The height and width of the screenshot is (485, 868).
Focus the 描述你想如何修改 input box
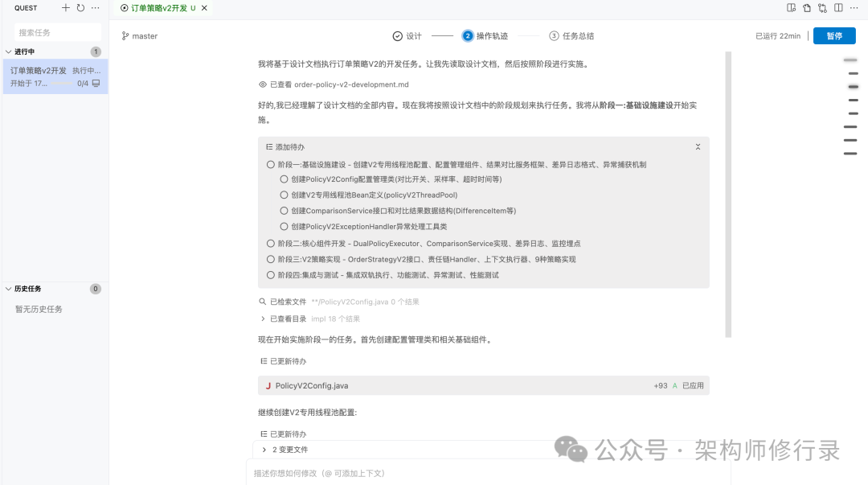pos(489,474)
